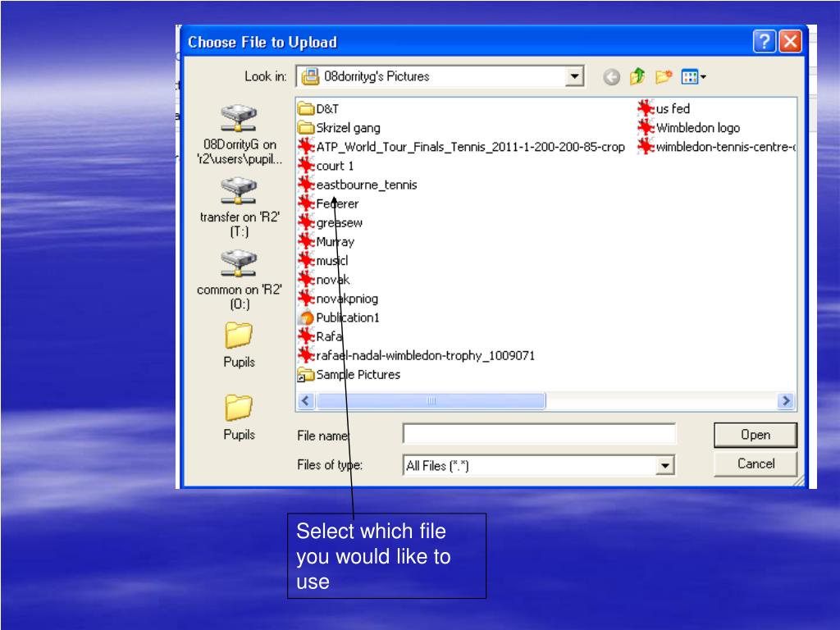This screenshot has width=840, height=630.
Task: Select the greasew file
Action: tap(330, 223)
